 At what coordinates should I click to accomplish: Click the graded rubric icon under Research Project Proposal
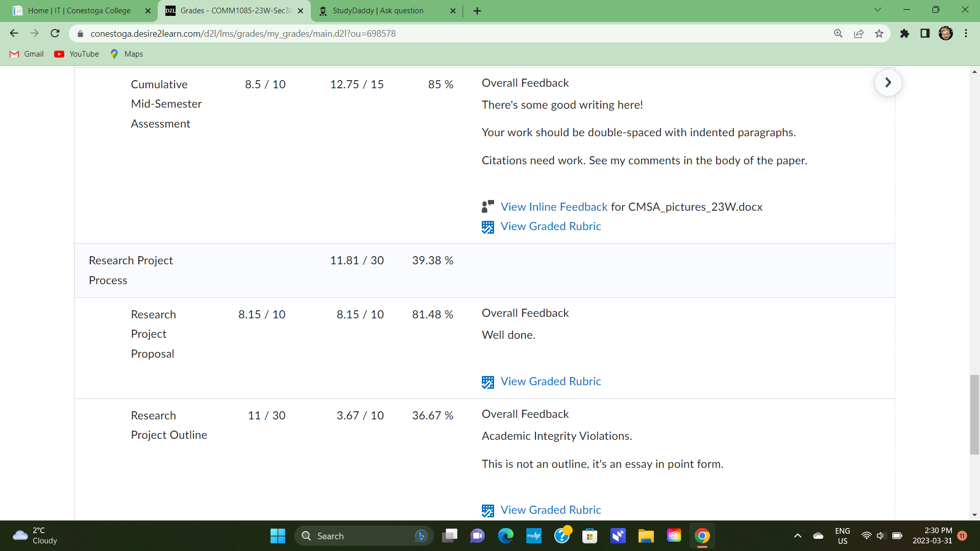click(487, 382)
